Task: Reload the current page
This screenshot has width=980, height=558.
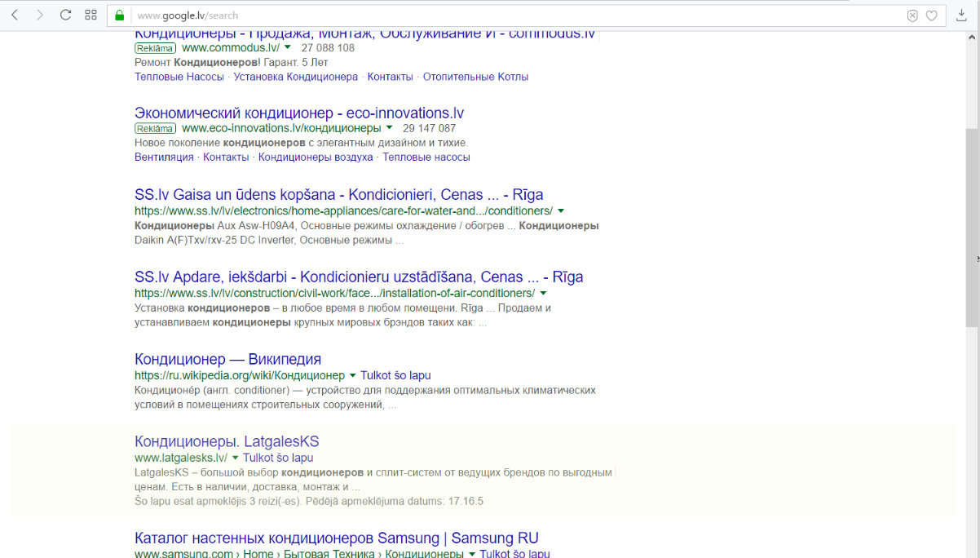Action: pos(66,15)
